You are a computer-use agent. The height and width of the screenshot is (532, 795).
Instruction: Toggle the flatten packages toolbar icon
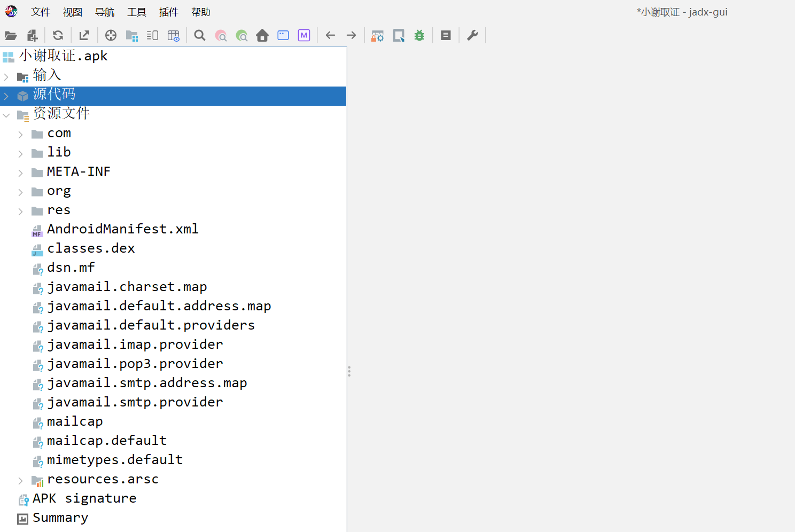(x=131, y=36)
